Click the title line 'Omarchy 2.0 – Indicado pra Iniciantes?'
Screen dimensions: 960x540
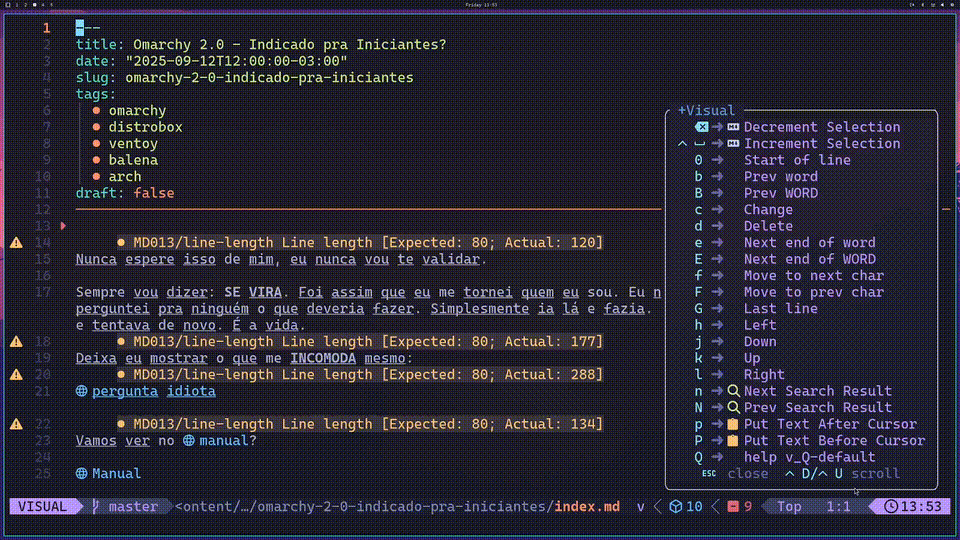pyautogui.click(x=290, y=45)
